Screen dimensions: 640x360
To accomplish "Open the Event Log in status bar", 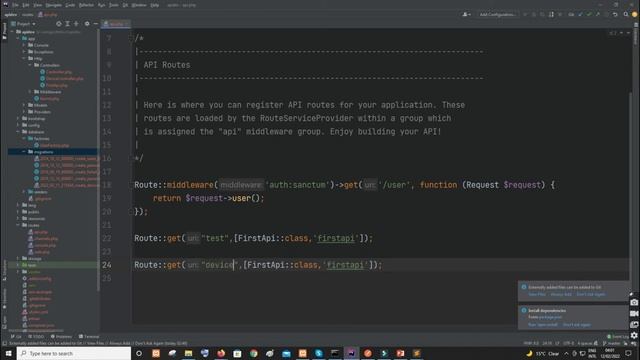I will point(618,337).
